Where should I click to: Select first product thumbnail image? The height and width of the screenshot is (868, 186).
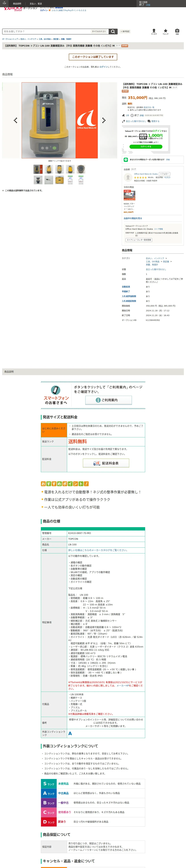pyautogui.click(x=38, y=169)
